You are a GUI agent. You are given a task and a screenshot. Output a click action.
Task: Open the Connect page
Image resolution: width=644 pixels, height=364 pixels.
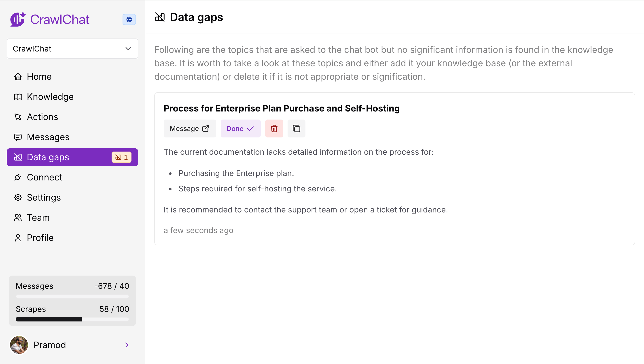tap(44, 177)
